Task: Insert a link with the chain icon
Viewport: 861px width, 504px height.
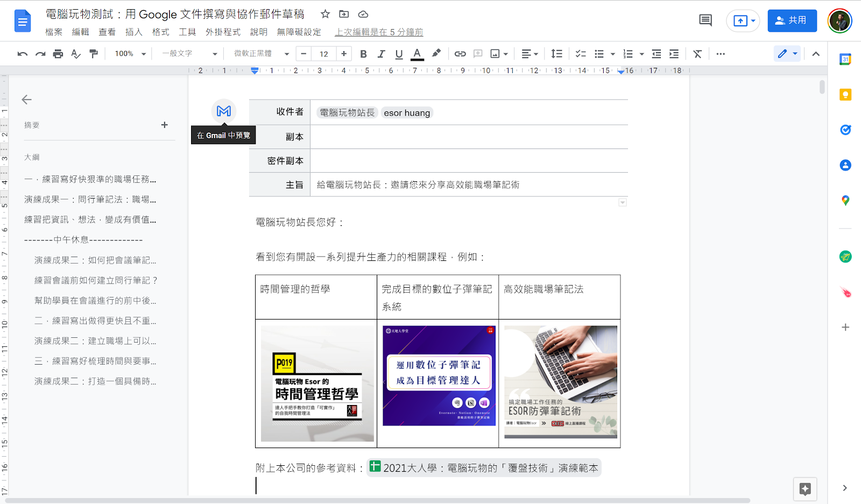Action: tap(460, 54)
